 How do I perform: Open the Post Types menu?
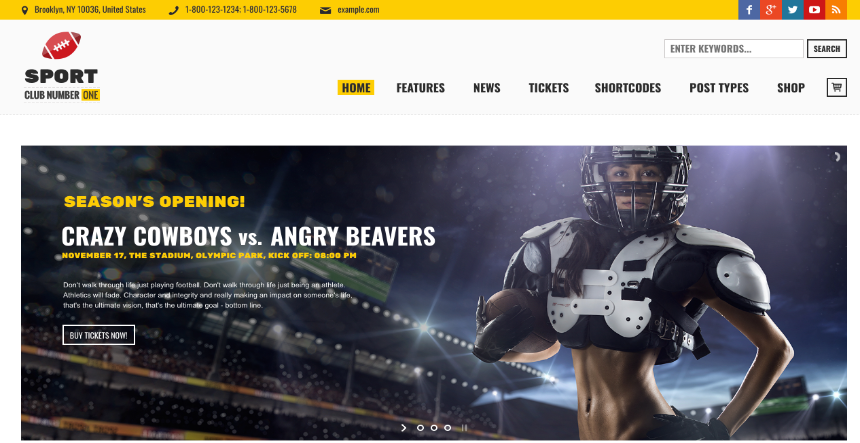click(719, 88)
